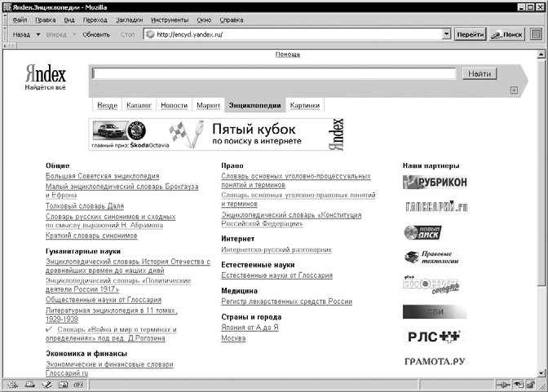This screenshot has width=548, height=392.
Task: Collapse the navigation toolbar grippy
Action: 5,34
